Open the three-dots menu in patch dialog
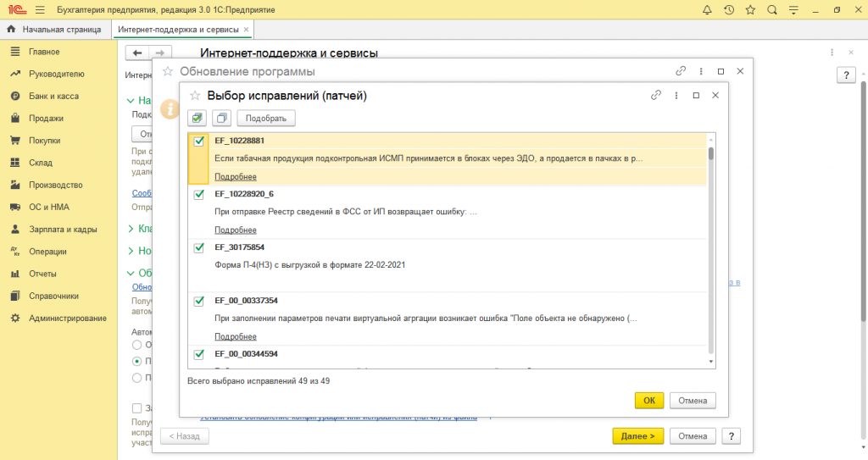 676,96
